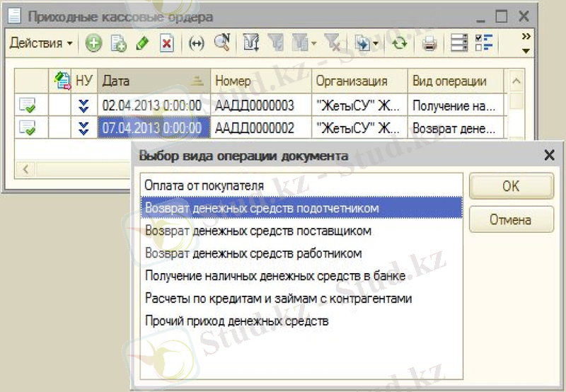566x392 pixels.
Task: Choose 'Оплата от покупателя' operation
Action: click(x=301, y=185)
